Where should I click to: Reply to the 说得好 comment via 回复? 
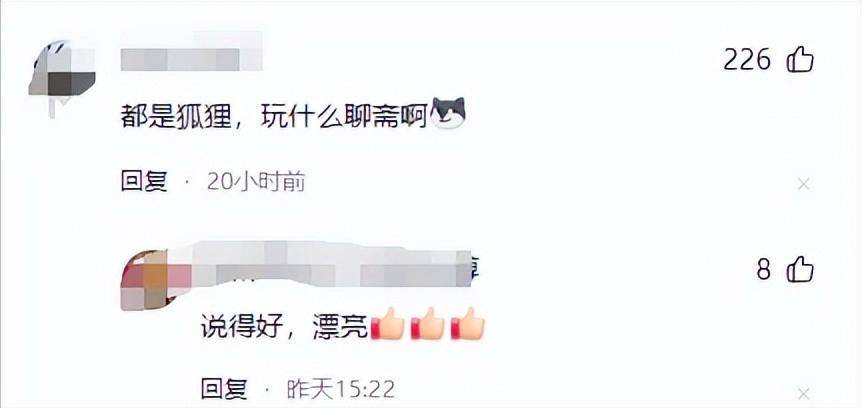pyautogui.click(x=224, y=389)
